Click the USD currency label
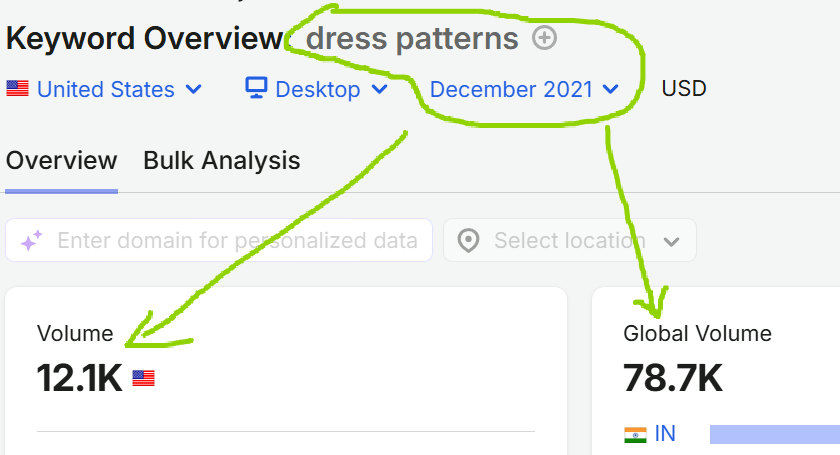 pyautogui.click(x=684, y=88)
